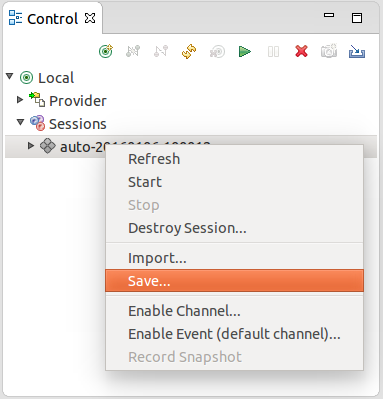The image size is (383, 399).
Task: Choose Enable Event (default channel)... entry
Action: point(234,334)
